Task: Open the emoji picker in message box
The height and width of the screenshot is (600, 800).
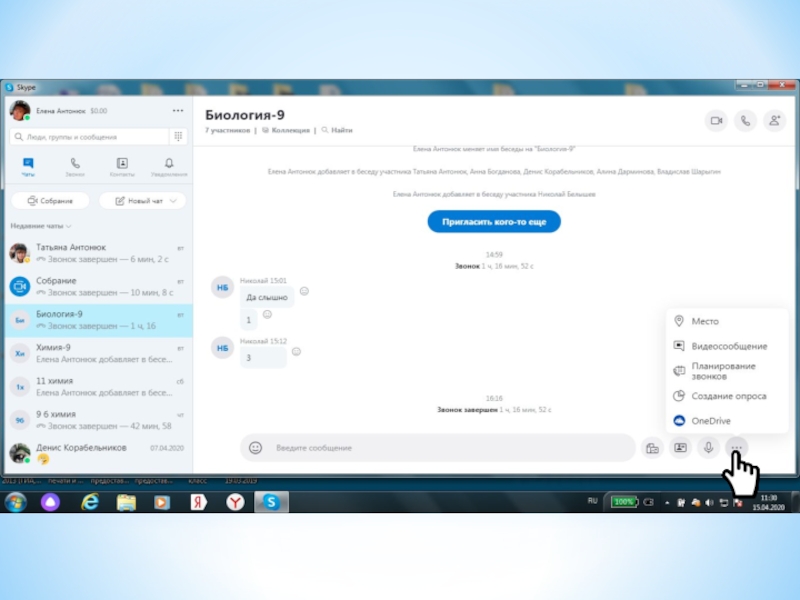Action: (x=255, y=448)
